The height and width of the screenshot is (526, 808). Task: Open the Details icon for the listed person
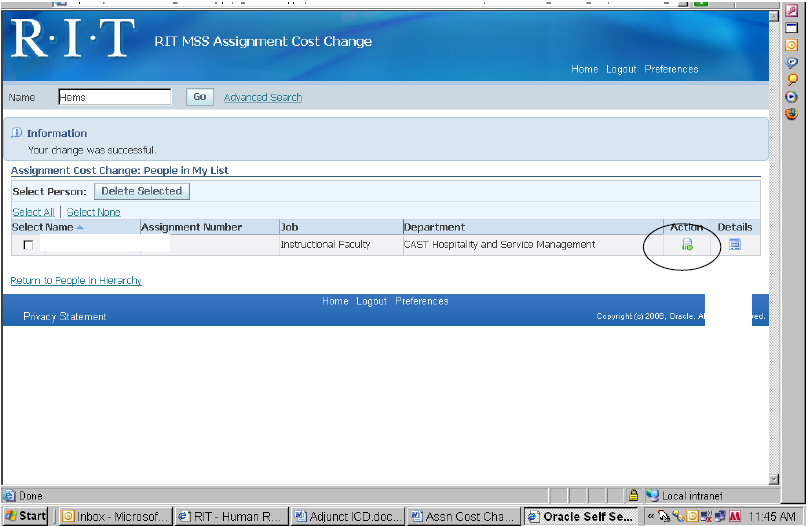point(735,245)
